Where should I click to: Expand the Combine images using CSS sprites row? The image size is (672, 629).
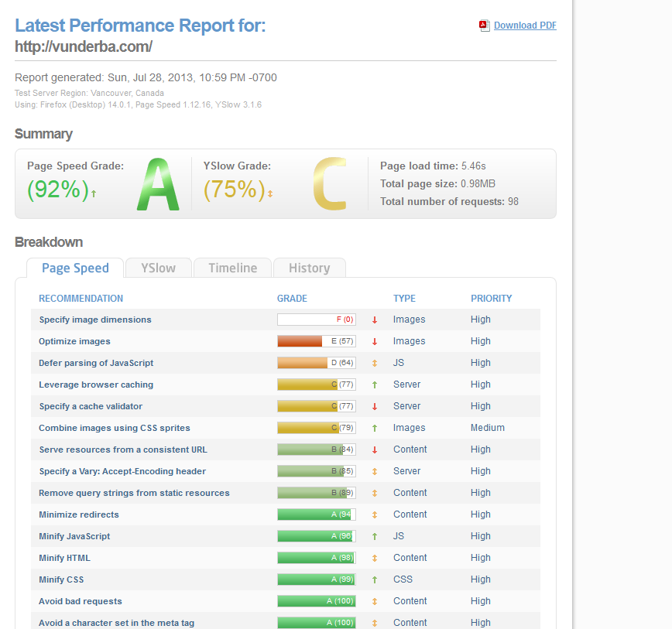pyautogui.click(x=114, y=428)
